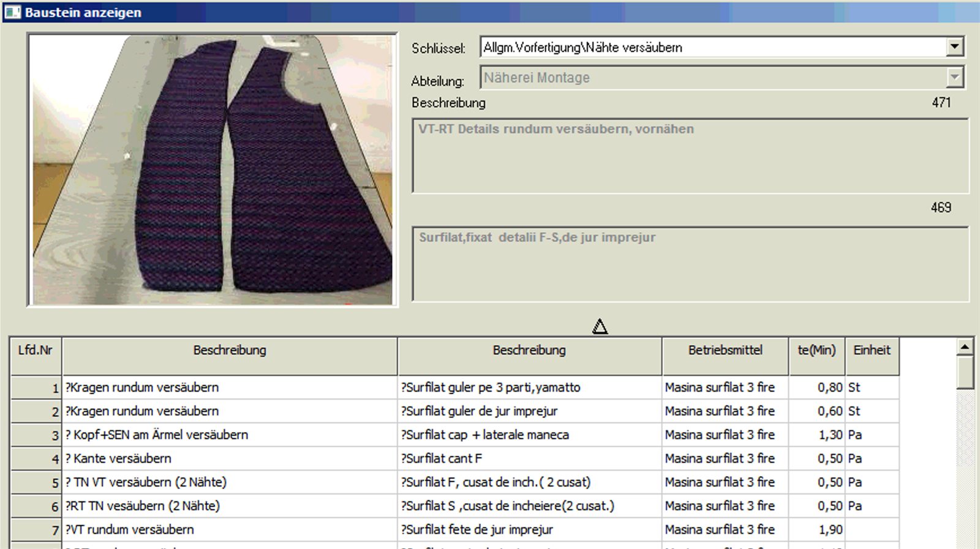980x549 pixels.
Task: Click 'Masina surfilat 3 fire' in row 5
Action: (725, 482)
